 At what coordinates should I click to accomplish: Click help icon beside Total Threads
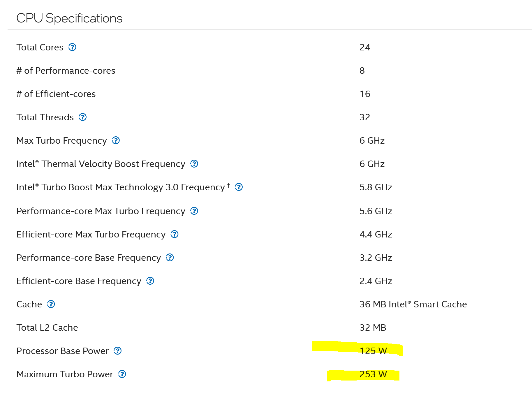[83, 117]
